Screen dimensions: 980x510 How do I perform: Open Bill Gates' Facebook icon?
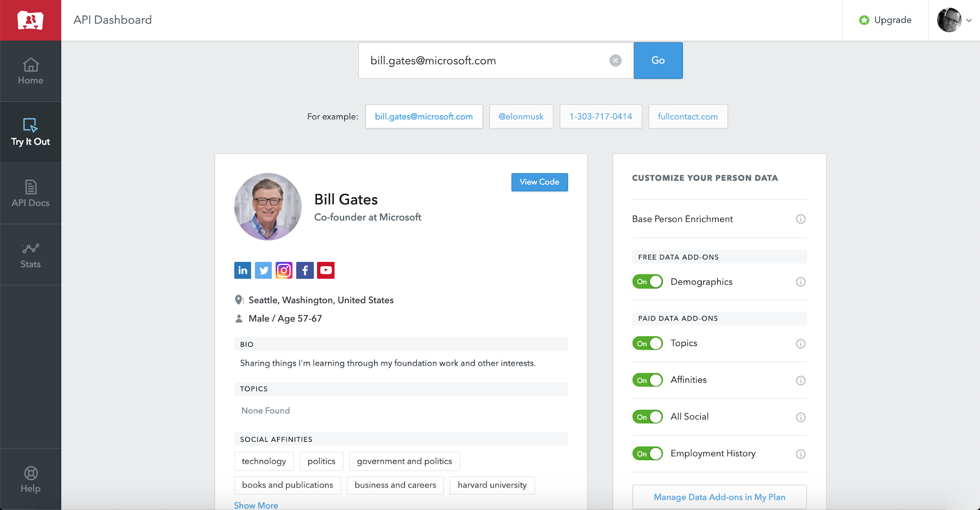pos(305,270)
